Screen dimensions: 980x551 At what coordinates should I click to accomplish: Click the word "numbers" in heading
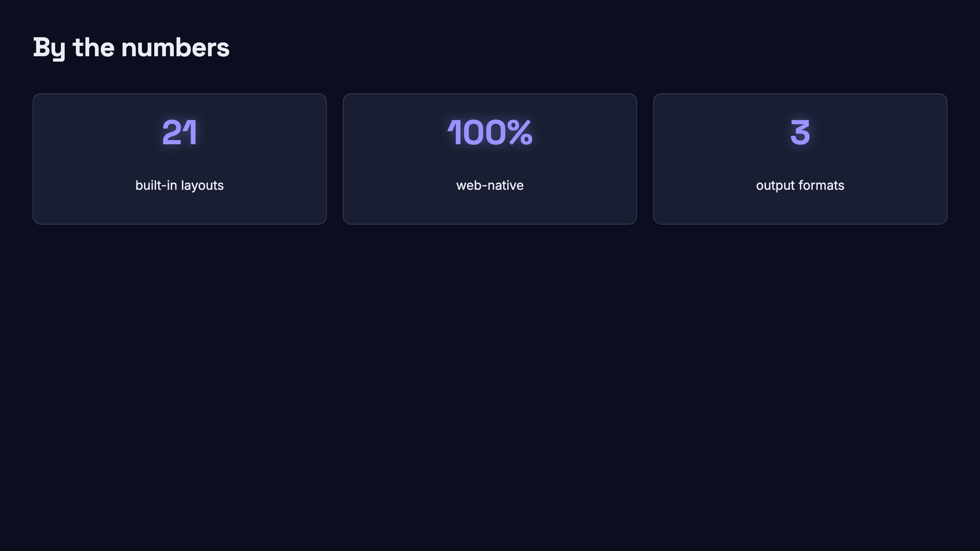175,48
